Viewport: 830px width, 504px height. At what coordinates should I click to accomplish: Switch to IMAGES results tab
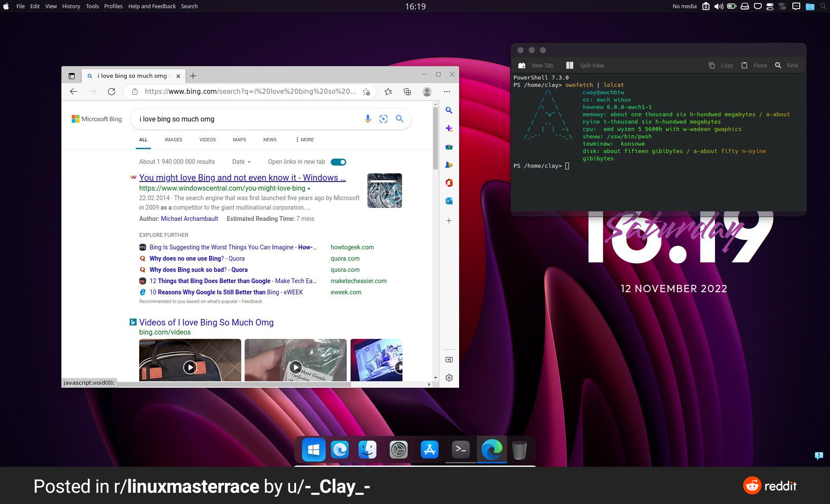tap(173, 140)
